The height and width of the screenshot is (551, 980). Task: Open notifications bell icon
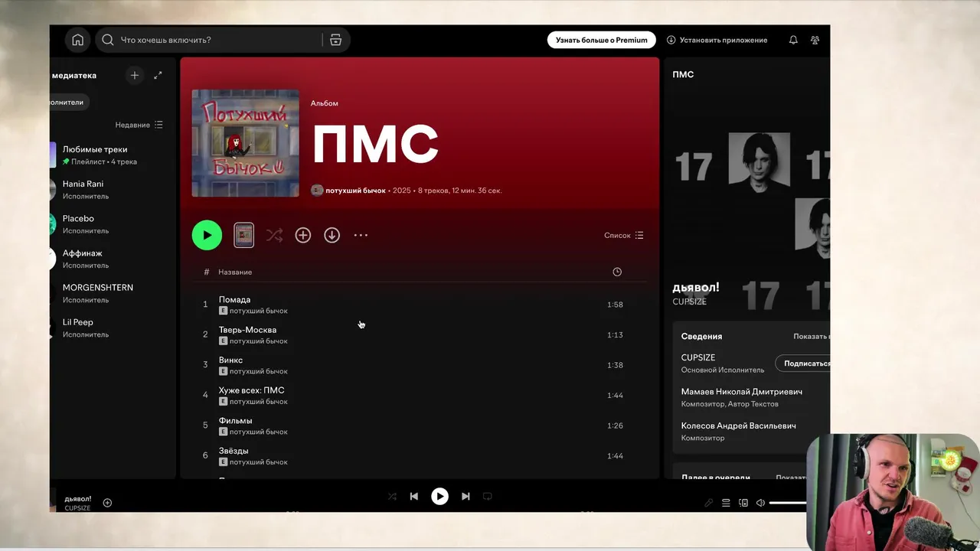793,40
